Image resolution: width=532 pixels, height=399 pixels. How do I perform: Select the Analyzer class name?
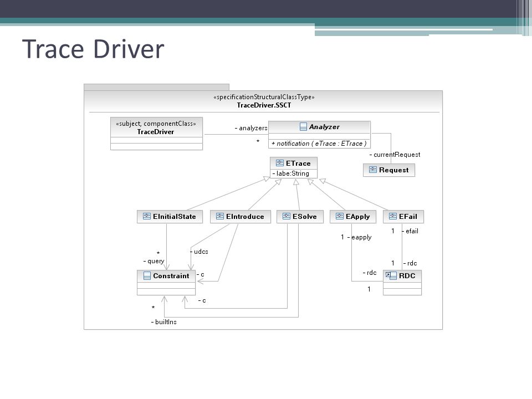(x=324, y=127)
